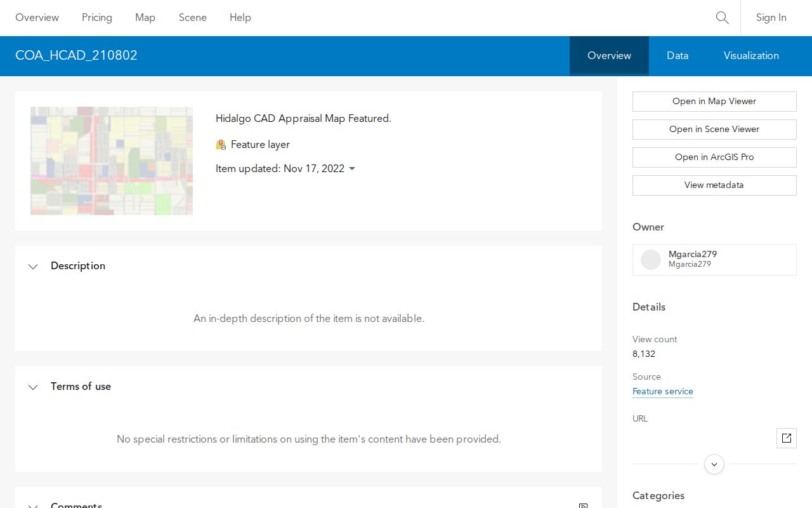812x508 pixels.
Task: Open the Mgarcia279 owner profile name
Action: 693,255
